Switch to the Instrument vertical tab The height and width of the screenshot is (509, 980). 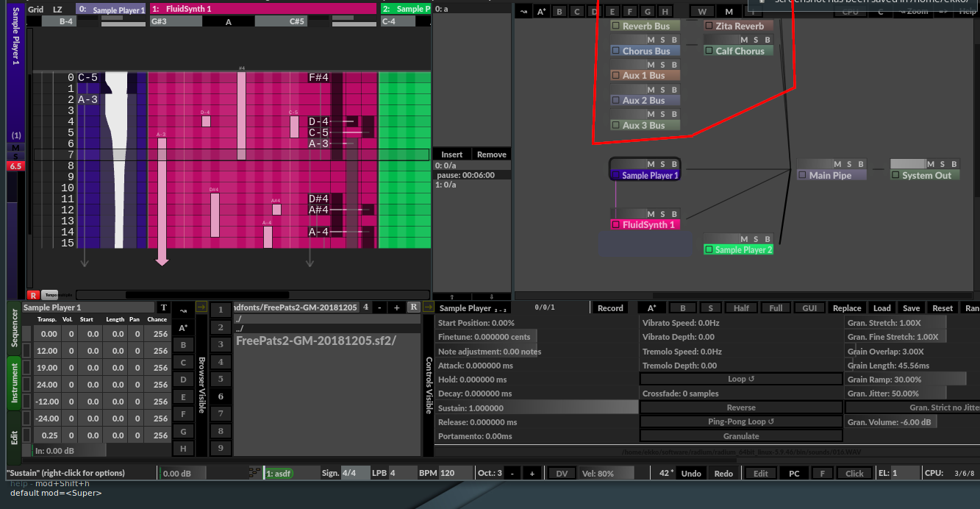coord(15,382)
